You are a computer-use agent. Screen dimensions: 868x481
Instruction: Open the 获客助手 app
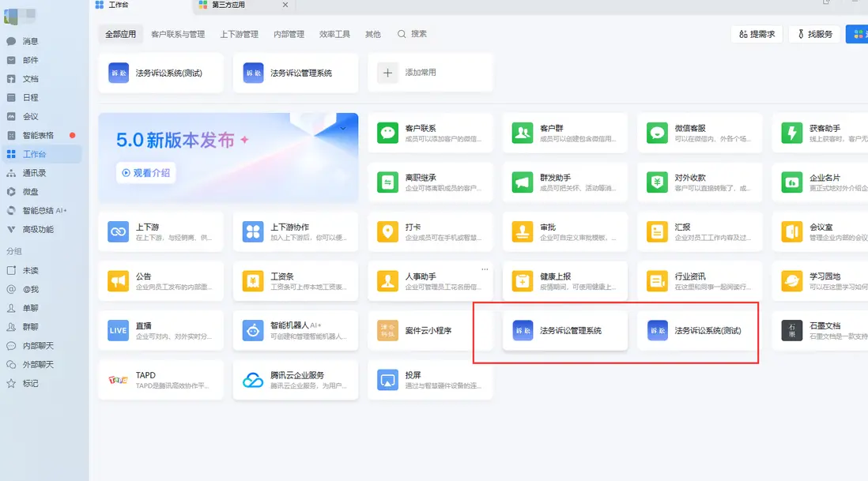(x=820, y=133)
